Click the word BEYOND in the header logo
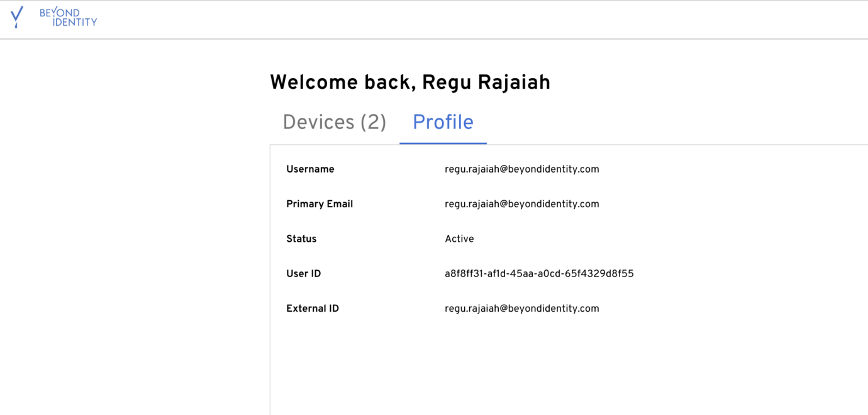 tap(60, 13)
